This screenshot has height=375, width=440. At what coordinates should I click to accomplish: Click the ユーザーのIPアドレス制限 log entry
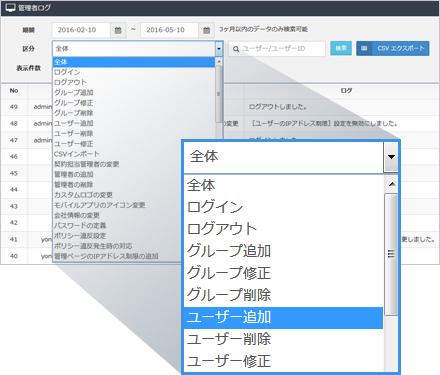click(323, 124)
